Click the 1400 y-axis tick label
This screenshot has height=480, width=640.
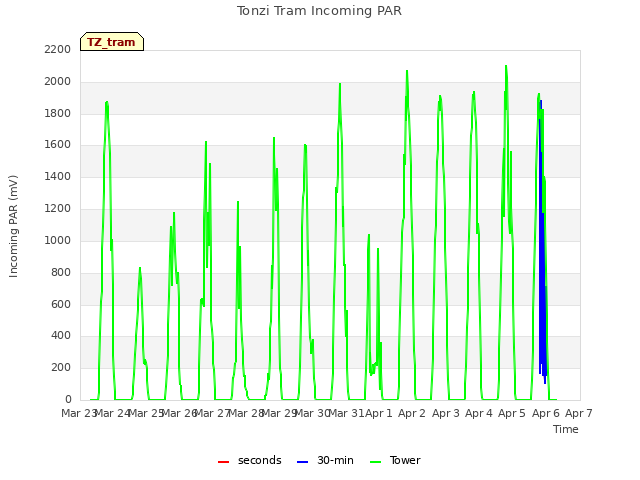[x=58, y=176]
